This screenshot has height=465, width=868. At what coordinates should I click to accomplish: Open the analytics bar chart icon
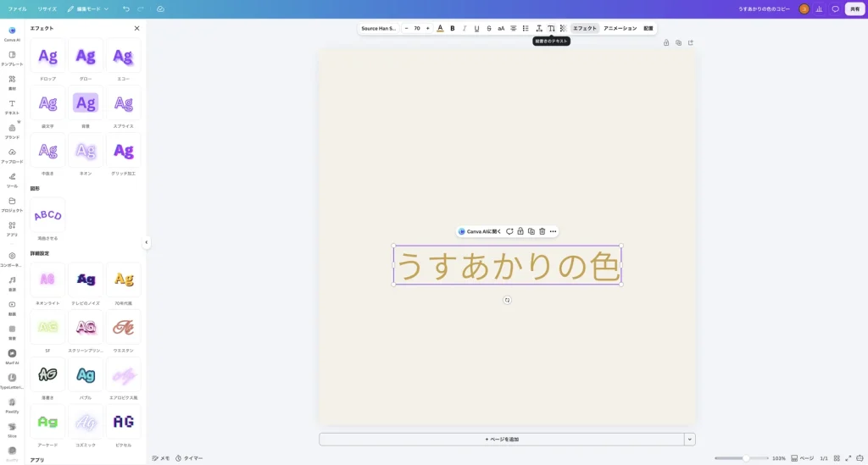pos(820,8)
